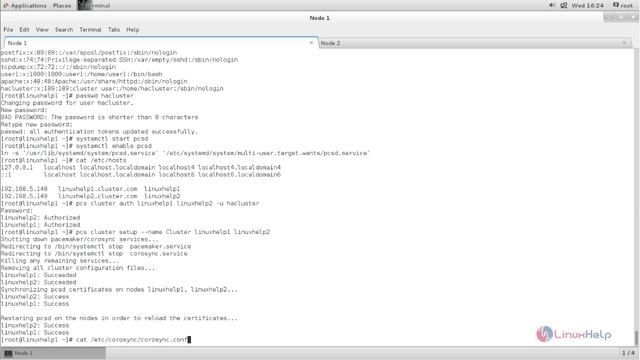The image size is (640, 360).
Task: Click the volume speaker icon
Action: (552, 5)
